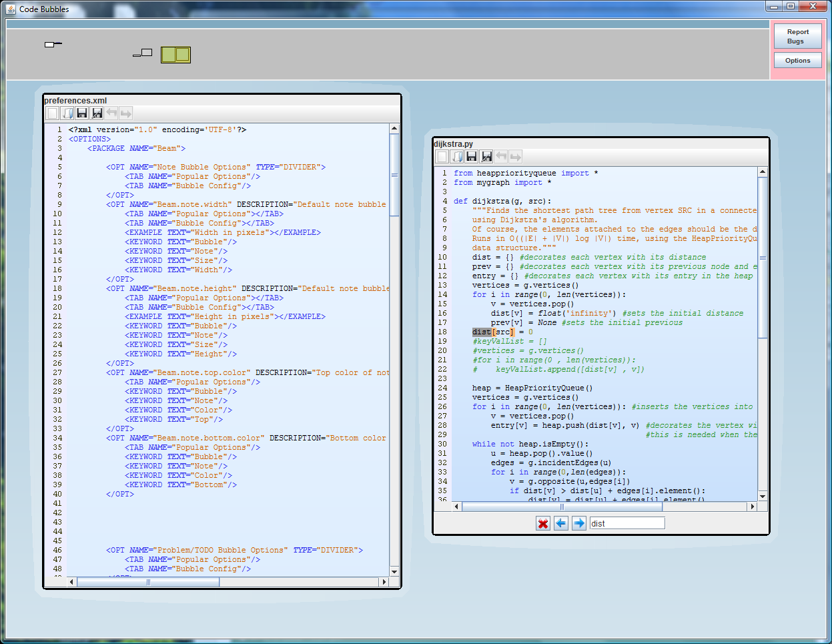Click Open file icon in preferences.xml bubble

(67, 113)
